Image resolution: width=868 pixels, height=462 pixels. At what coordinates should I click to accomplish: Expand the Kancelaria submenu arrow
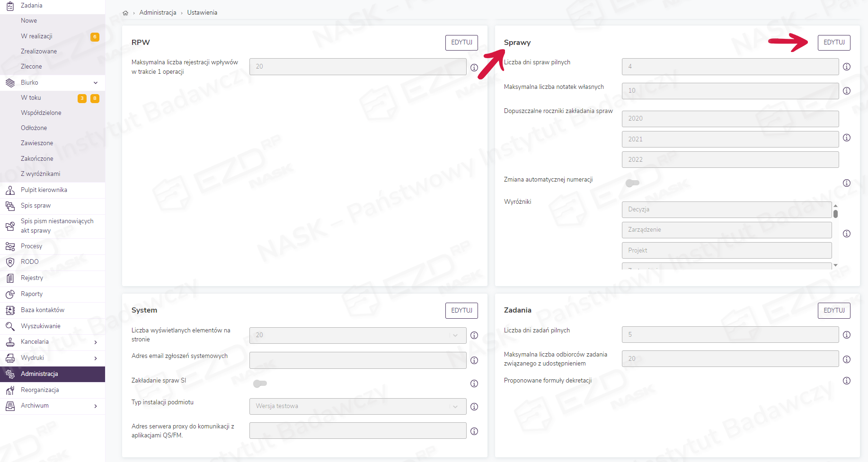click(x=96, y=342)
